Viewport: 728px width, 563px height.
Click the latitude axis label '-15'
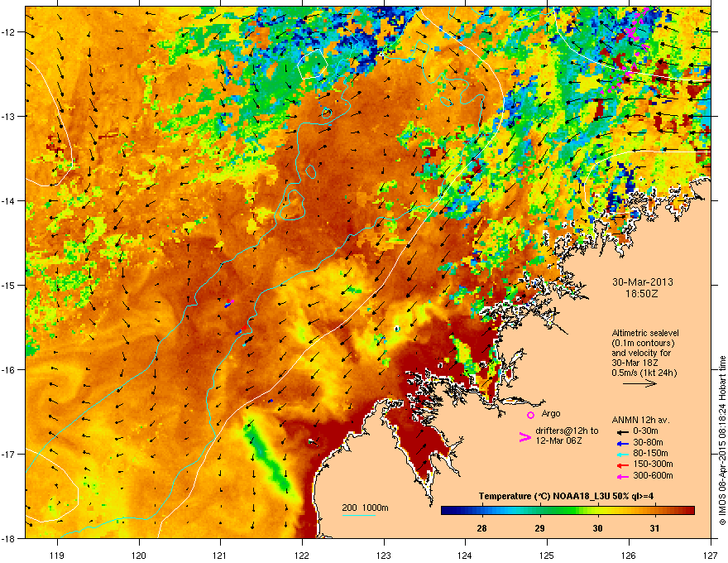tap(8, 285)
